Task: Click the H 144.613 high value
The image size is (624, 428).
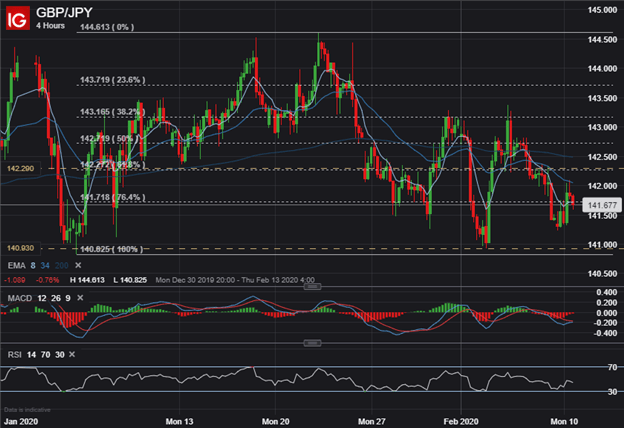Action: click(87, 280)
